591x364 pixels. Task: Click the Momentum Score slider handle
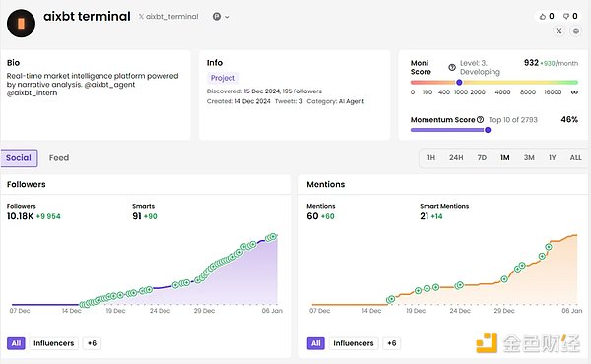(488, 130)
